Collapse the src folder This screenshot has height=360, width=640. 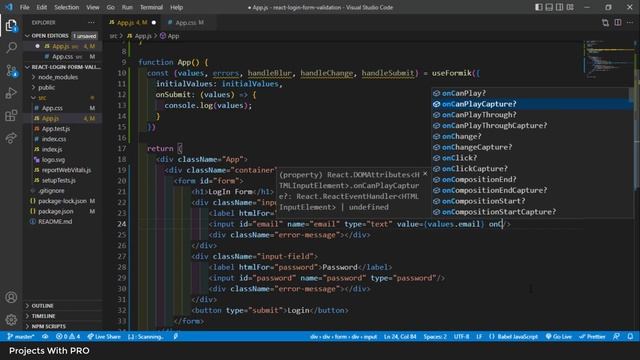(x=42, y=98)
